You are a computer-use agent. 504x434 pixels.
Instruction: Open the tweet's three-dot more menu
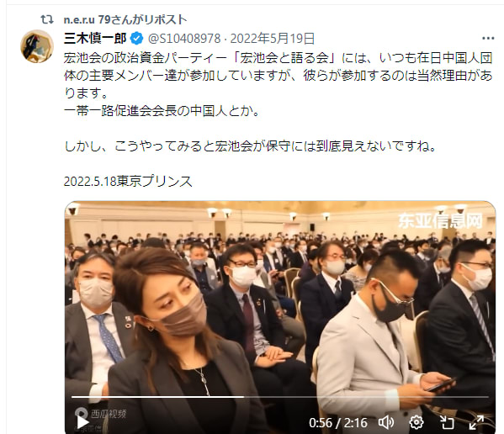488,39
